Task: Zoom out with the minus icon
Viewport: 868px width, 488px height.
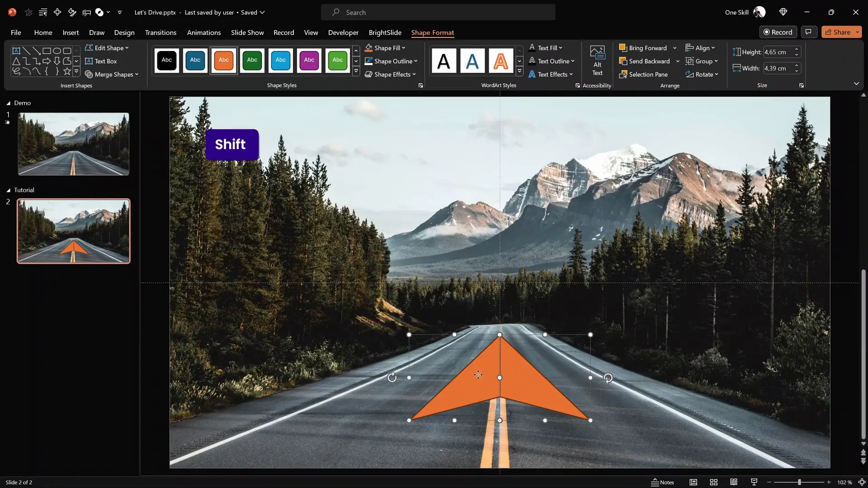Action: (769, 482)
